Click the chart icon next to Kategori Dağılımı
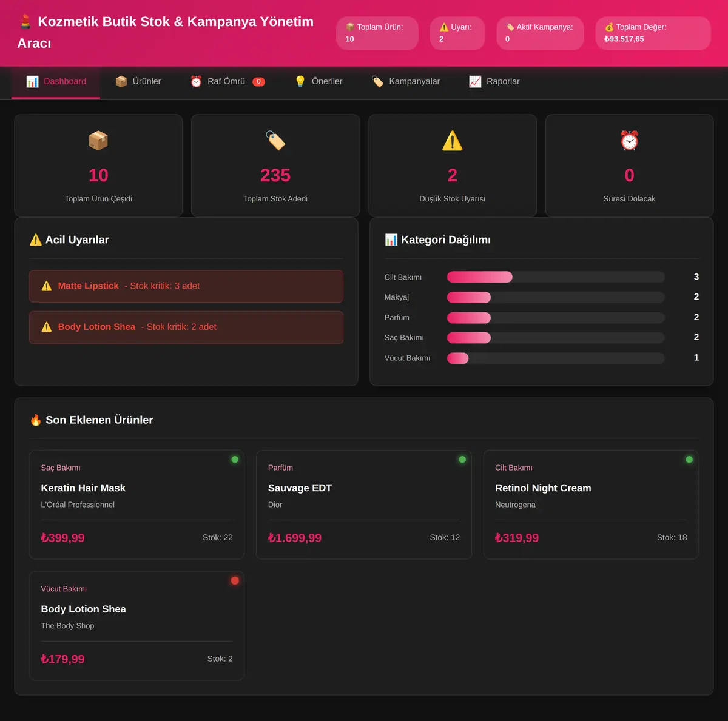This screenshot has width=728, height=721. tap(391, 240)
